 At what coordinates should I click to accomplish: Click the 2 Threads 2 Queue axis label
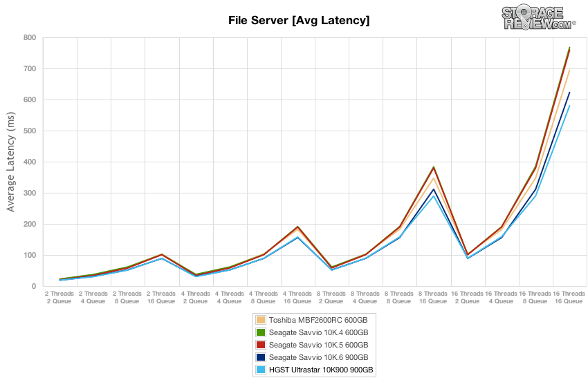coord(59,297)
